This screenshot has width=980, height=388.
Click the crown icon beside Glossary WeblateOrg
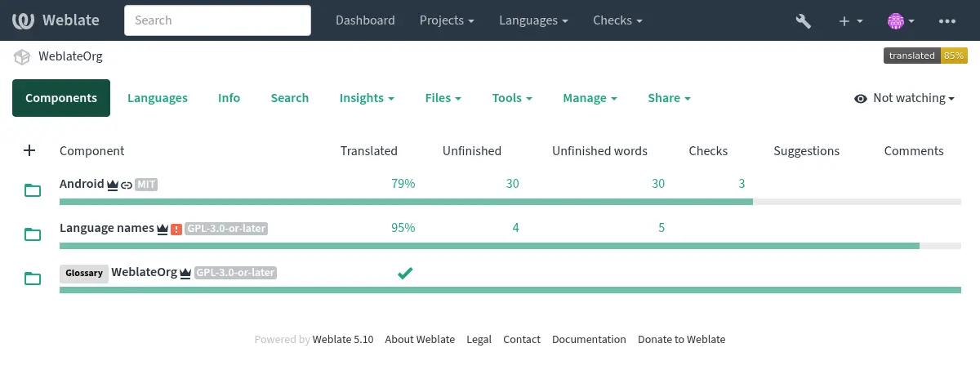point(185,273)
